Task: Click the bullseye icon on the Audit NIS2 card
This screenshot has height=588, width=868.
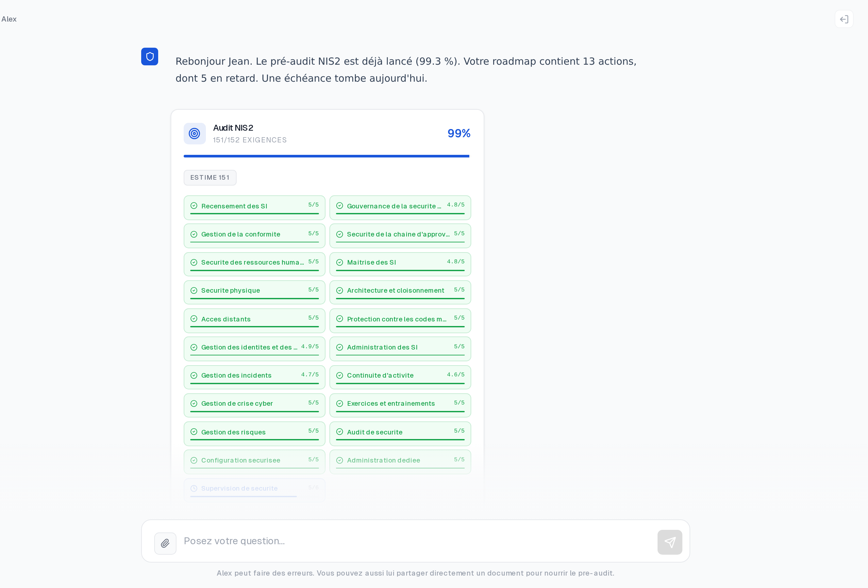Action: [194, 133]
